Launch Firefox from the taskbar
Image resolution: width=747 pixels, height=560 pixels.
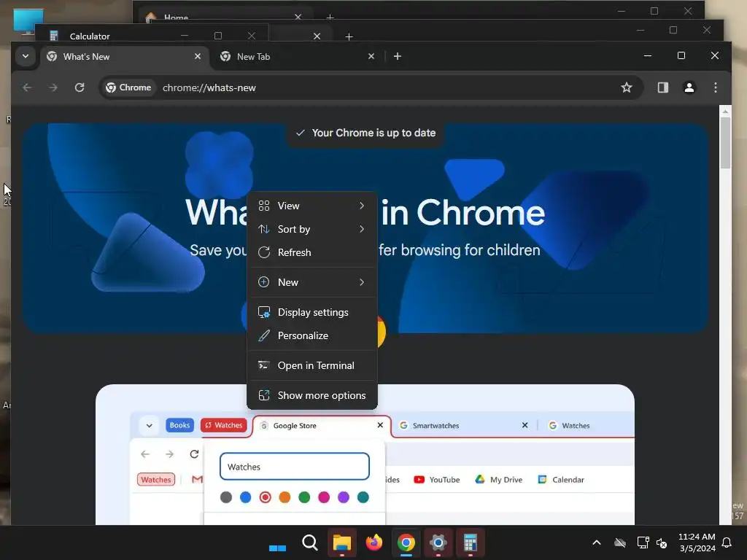click(374, 542)
